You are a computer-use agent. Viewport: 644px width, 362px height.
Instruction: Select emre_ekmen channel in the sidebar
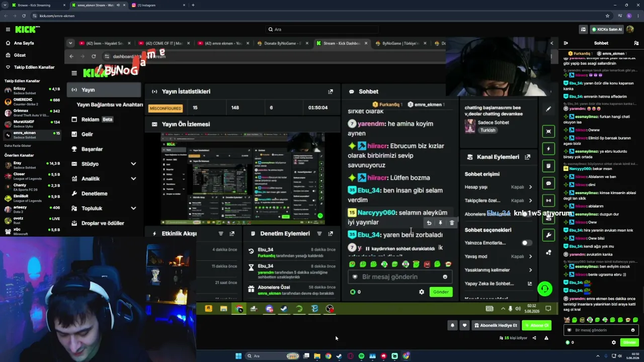pos(31,135)
